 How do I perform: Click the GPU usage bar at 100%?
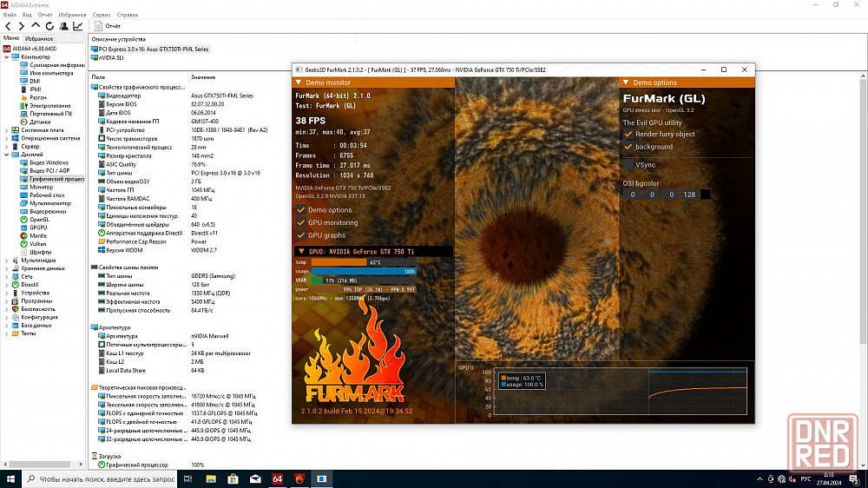click(x=363, y=272)
